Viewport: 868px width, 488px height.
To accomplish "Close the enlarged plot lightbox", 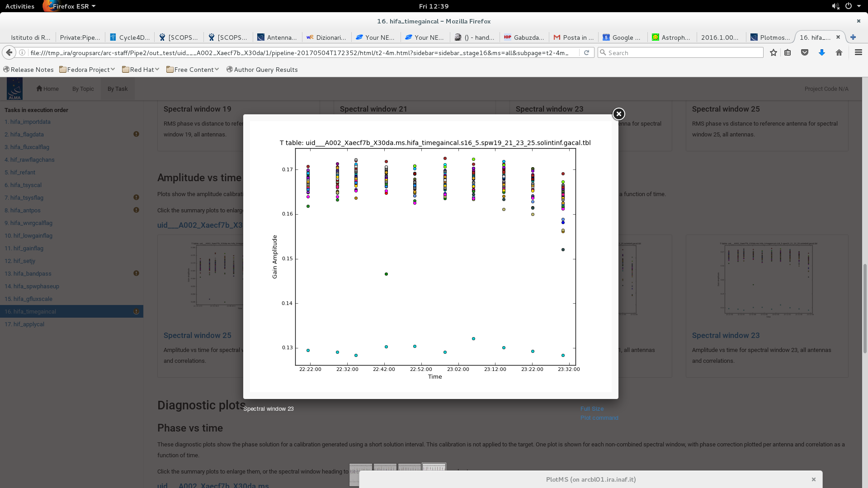I will (x=618, y=114).
